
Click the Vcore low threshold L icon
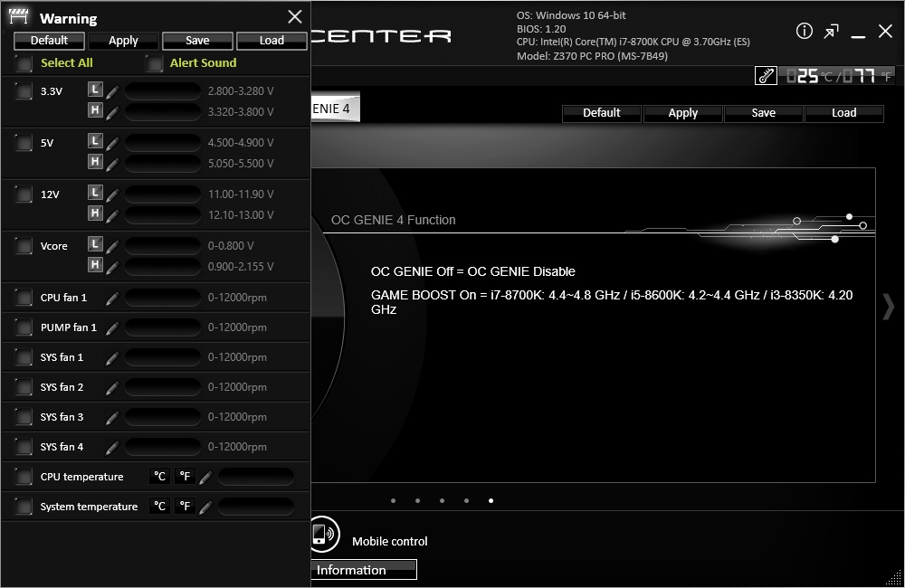point(95,244)
